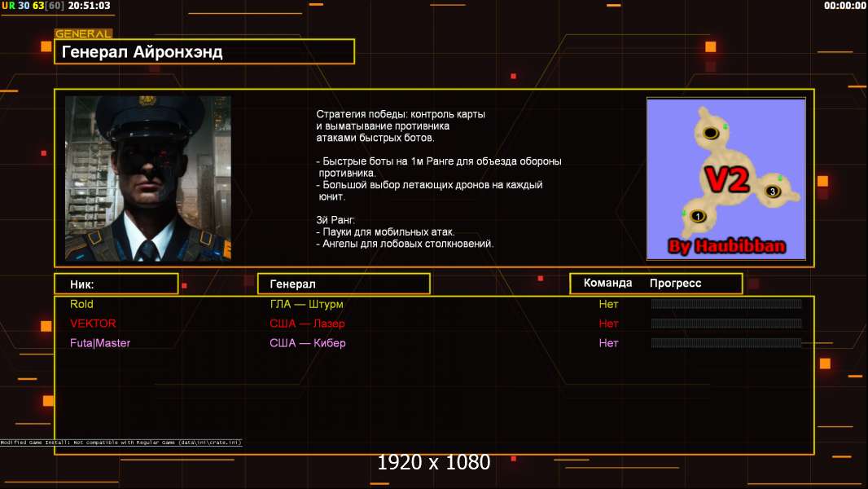This screenshot has width=868, height=489.
Task: Click general 'США — Лазер' for VEKTOR
Action: [x=307, y=324]
